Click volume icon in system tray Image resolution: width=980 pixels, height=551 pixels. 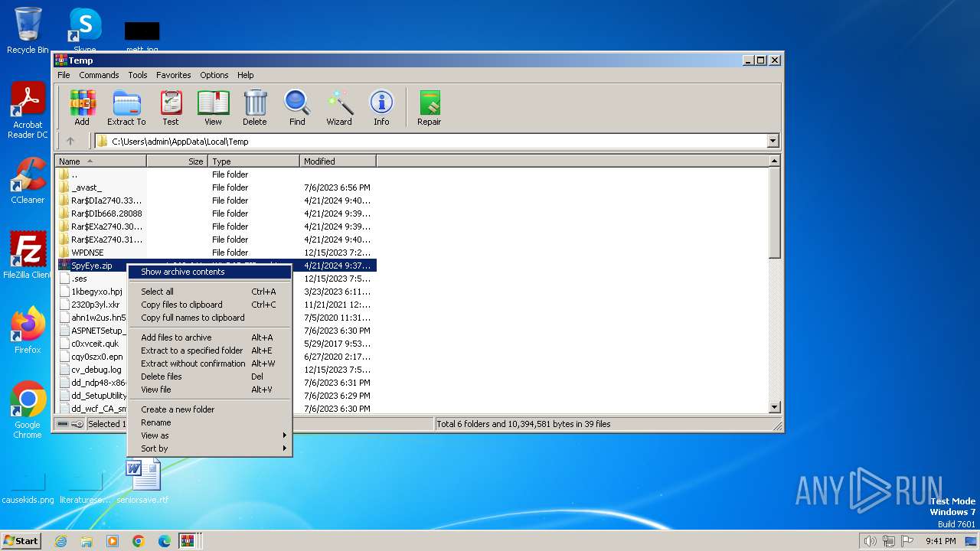point(870,541)
